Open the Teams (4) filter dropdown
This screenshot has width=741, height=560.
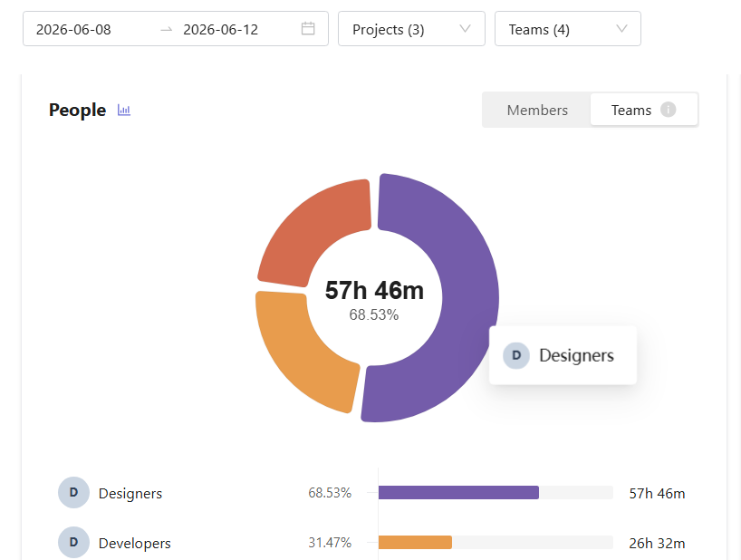[568, 29]
